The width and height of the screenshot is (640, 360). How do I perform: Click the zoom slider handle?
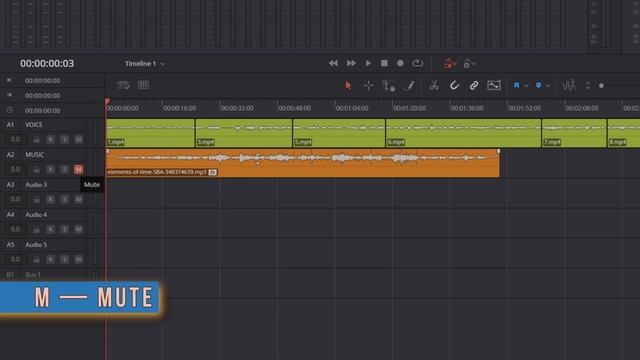pyautogui.click(x=601, y=86)
